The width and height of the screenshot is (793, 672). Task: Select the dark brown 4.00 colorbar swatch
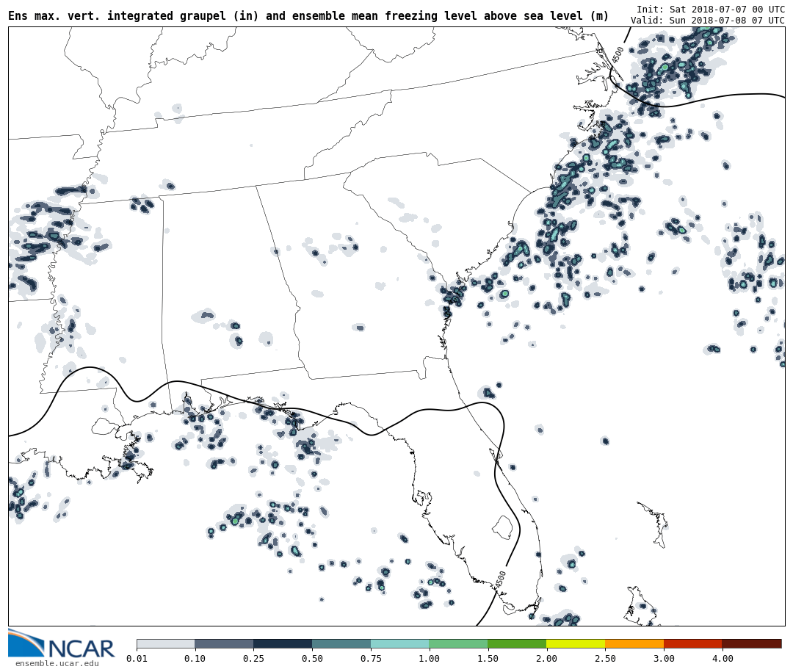click(752, 643)
